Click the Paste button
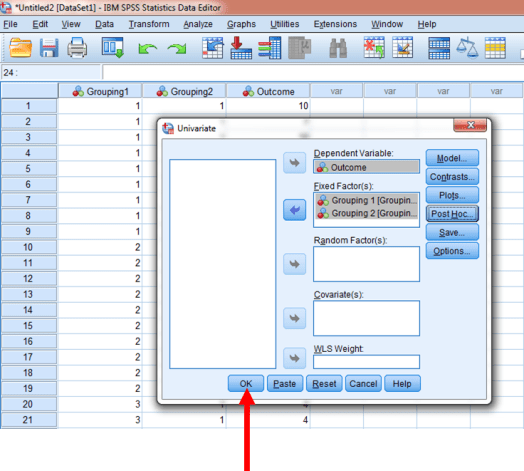Screen dimensions: 524x471 pyautogui.click(x=285, y=383)
